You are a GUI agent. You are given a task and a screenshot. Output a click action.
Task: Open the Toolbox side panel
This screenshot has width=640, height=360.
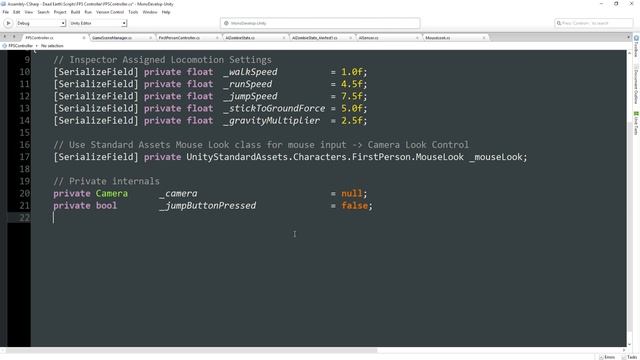636,47
